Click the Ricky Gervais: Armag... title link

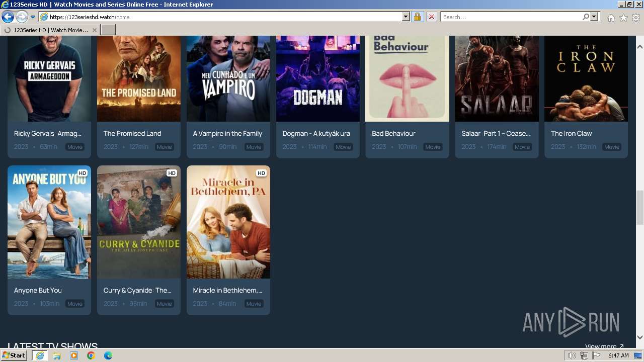(48, 133)
